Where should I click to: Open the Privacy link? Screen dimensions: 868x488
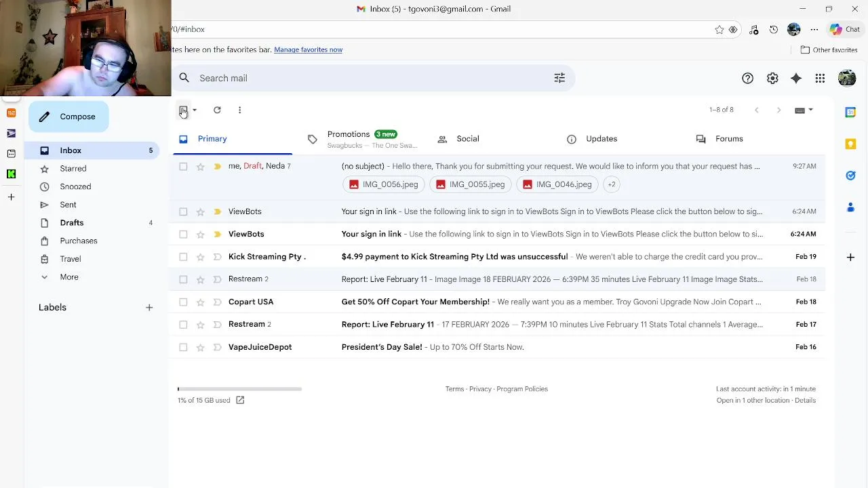480,389
